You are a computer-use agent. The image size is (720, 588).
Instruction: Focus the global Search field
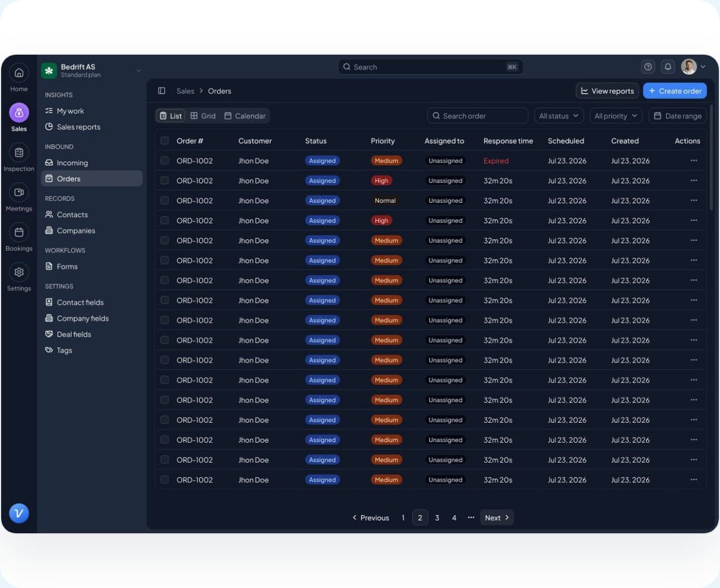(x=431, y=67)
